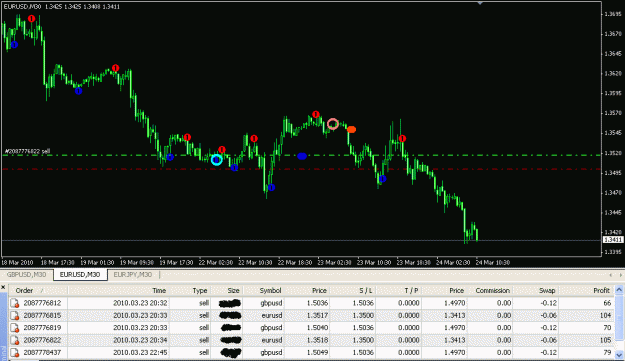Click the chart title EURUSD,M30 text
This screenshot has height=361, width=625.
22,7
